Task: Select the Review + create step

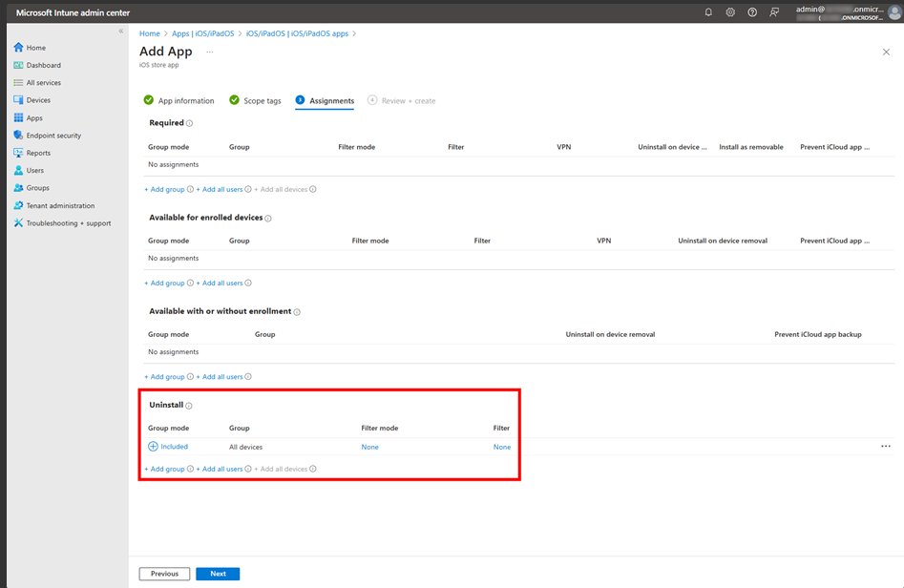Action: [x=402, y=100]
